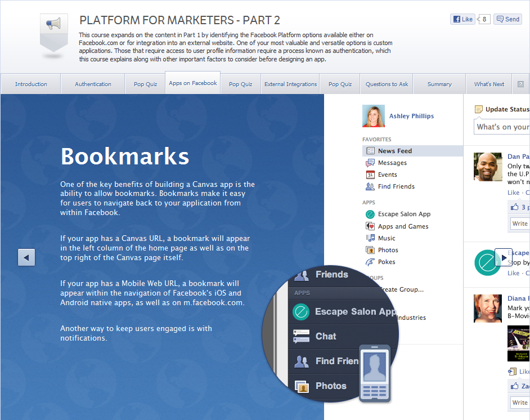Click the Send button
The image size is (530, 420).
click(x=507, y=19)
